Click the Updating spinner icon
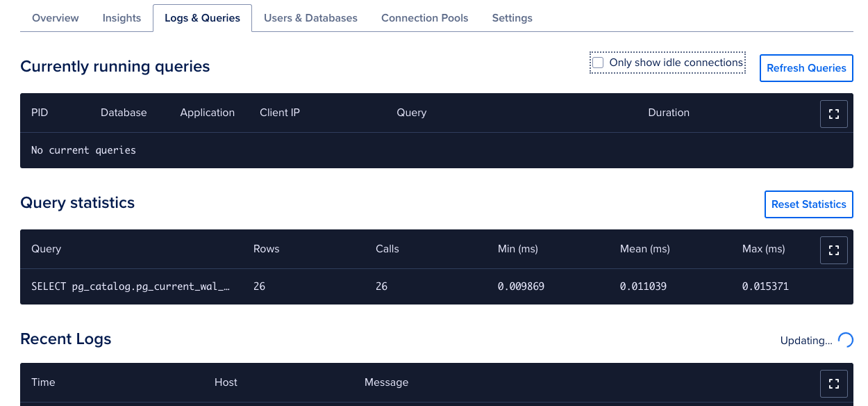The image size is (868, 406). coord(845,340)
